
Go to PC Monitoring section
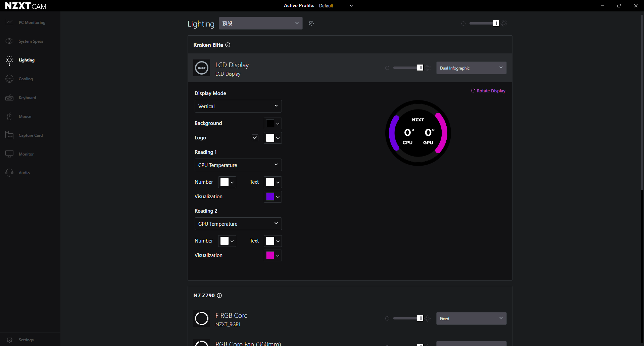tap(32, 23)
